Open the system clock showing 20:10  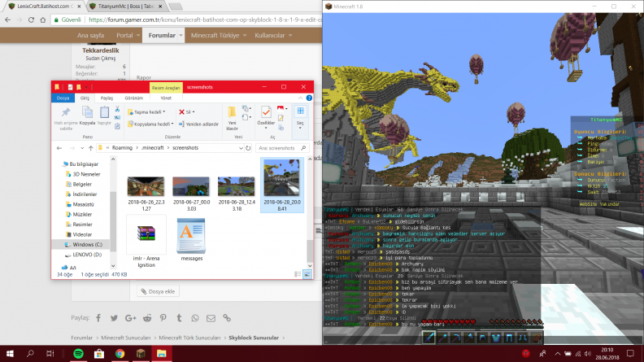click(607, 353)
